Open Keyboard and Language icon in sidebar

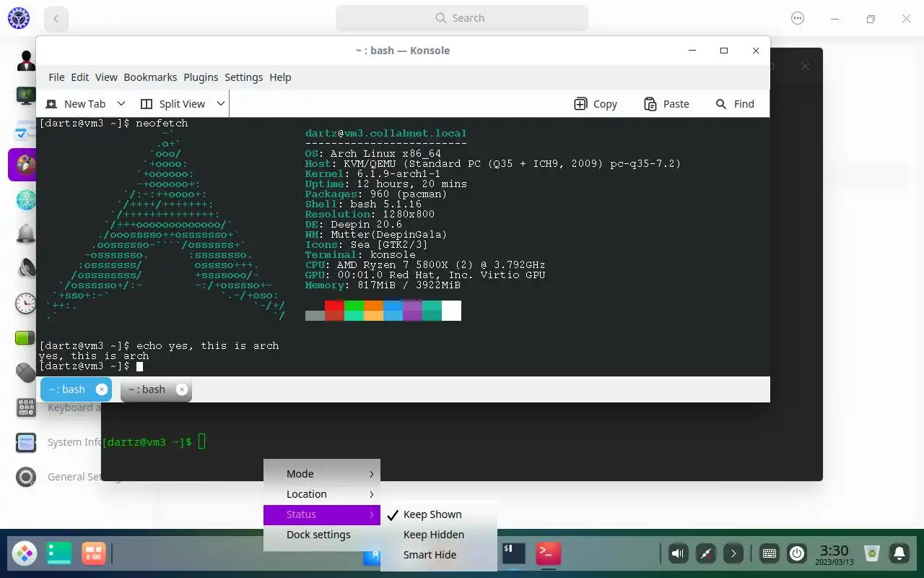coord(26,407)
